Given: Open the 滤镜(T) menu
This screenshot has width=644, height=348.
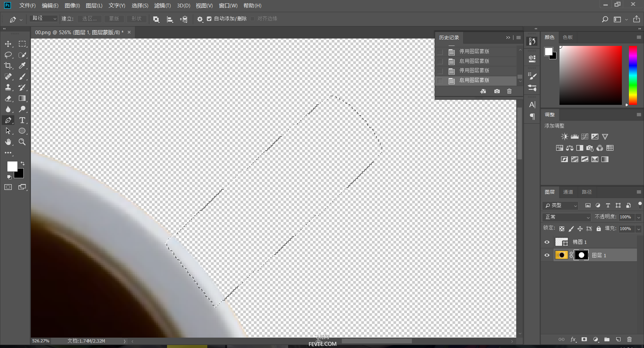Looking at the screenshot, I should (x=162, y=5).
